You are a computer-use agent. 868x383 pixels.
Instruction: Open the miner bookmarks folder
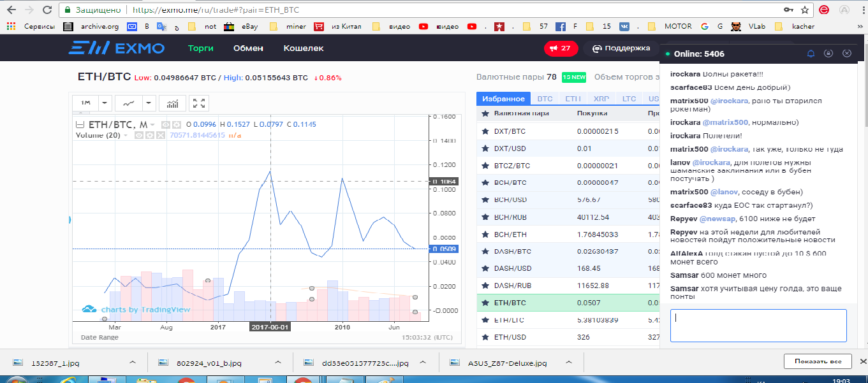[287, 27]
